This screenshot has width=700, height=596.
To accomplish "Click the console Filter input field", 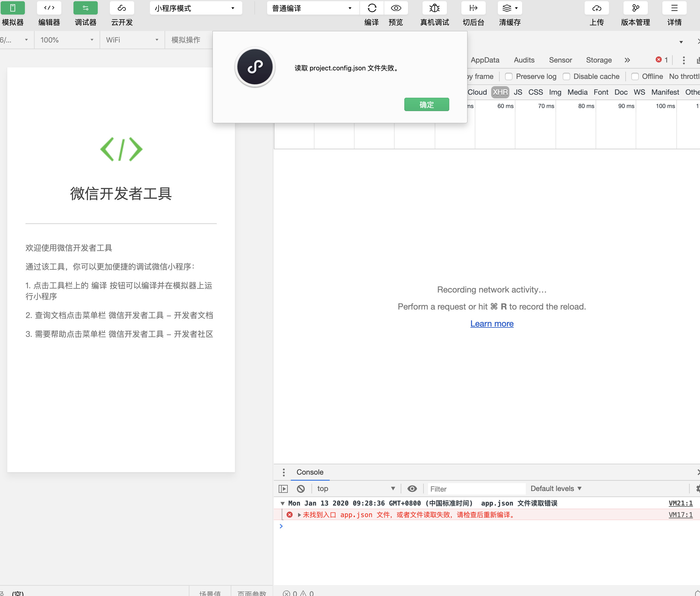I will (476, 489).
